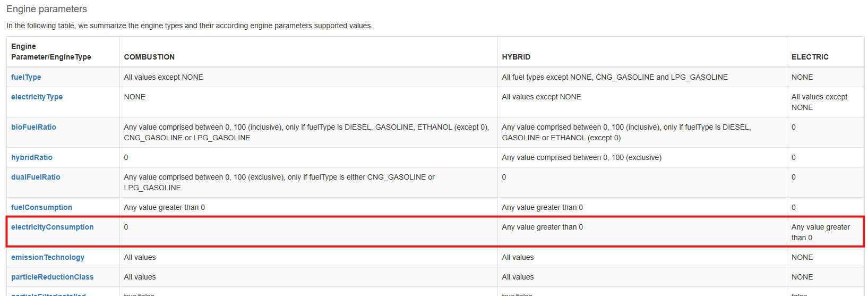Click the dualFuelRatio link

pos(36,177)
